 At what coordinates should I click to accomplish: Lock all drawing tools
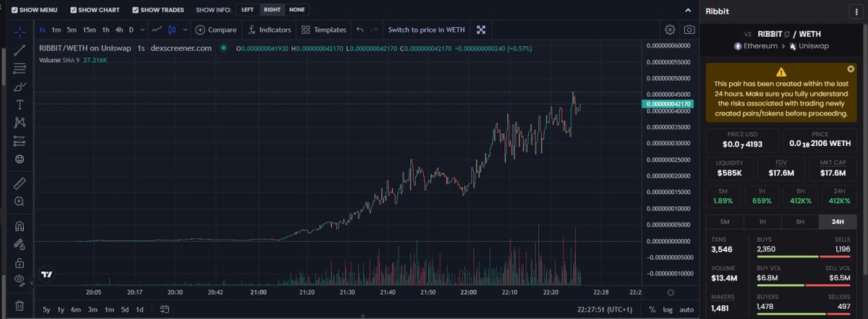(20, 262)
